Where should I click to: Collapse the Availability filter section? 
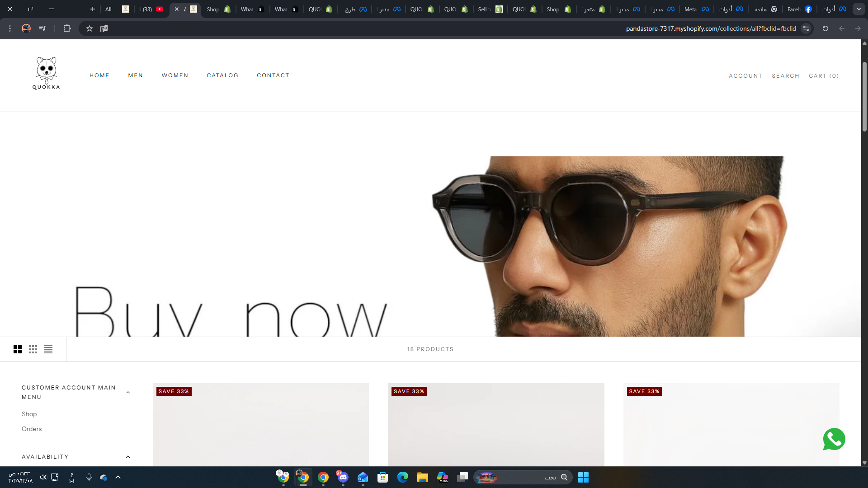(x=128, y=457)
